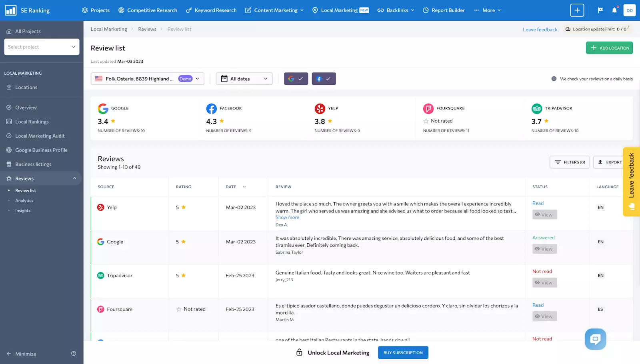Click the gauge icon next to Location update limit
This screenshot has width=640, height=364.
point(568,29)
